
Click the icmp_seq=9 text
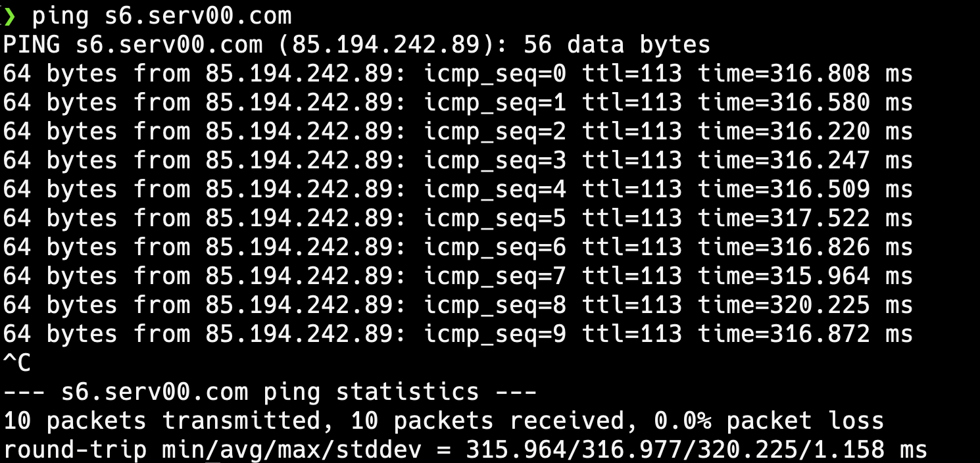(495, 333)
